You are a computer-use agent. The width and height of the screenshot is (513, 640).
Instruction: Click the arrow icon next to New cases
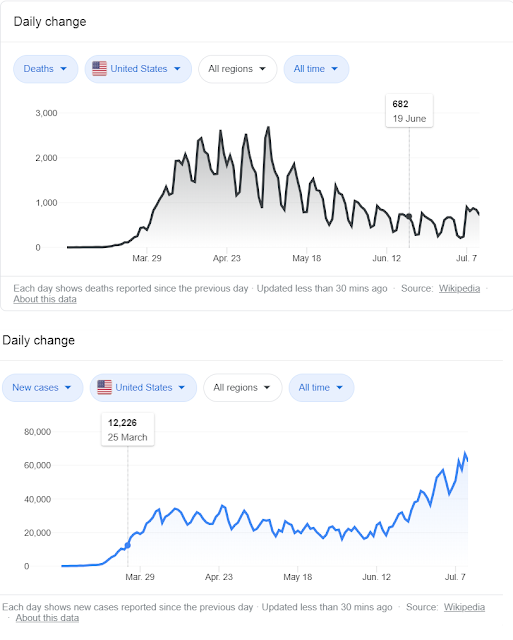pos(68,387)
